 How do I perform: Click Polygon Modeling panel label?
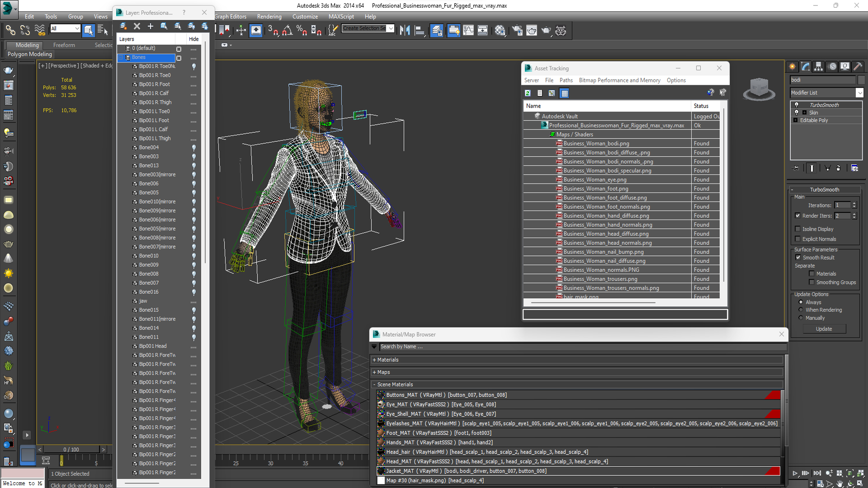click(30, 54)
